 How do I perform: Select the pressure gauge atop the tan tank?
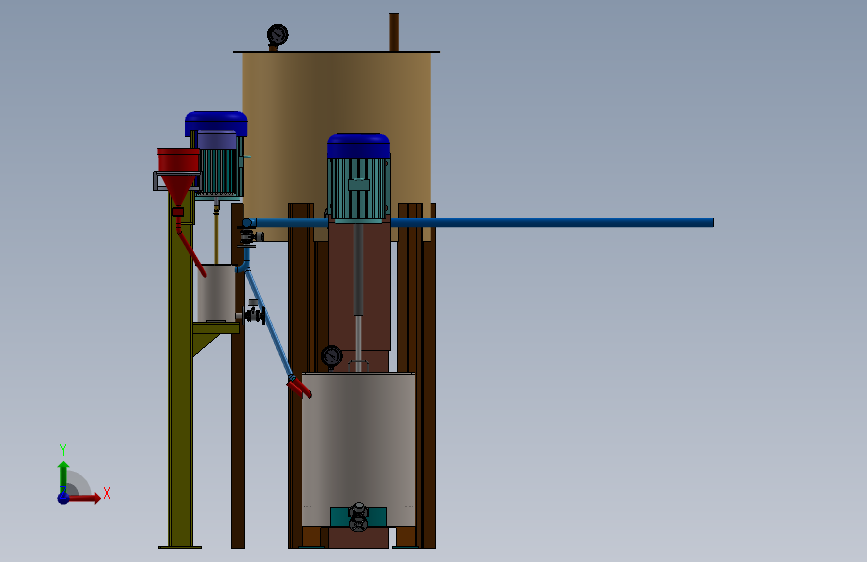(277, 35)
